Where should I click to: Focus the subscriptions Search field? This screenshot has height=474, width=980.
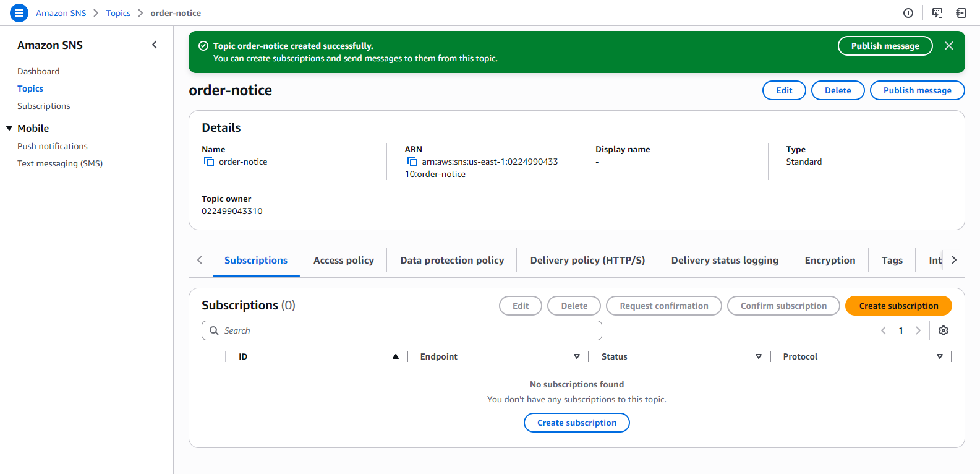tap(402, 330)
